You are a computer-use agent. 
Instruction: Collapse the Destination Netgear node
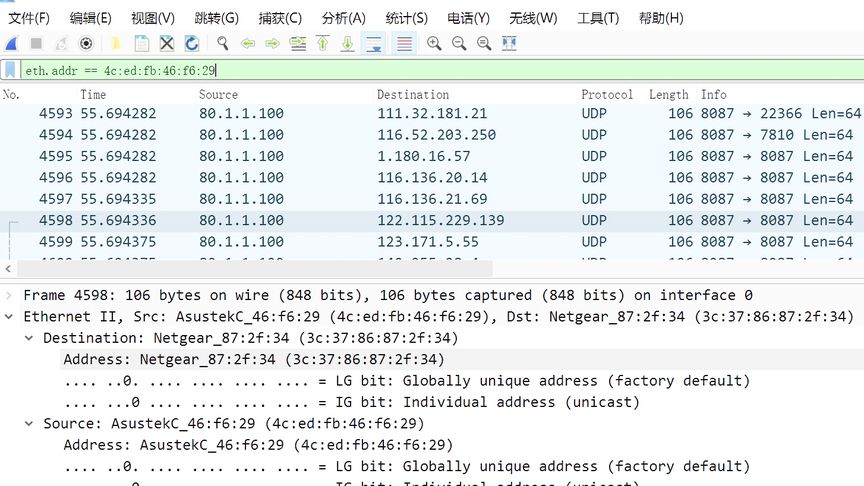click(28, 338)
